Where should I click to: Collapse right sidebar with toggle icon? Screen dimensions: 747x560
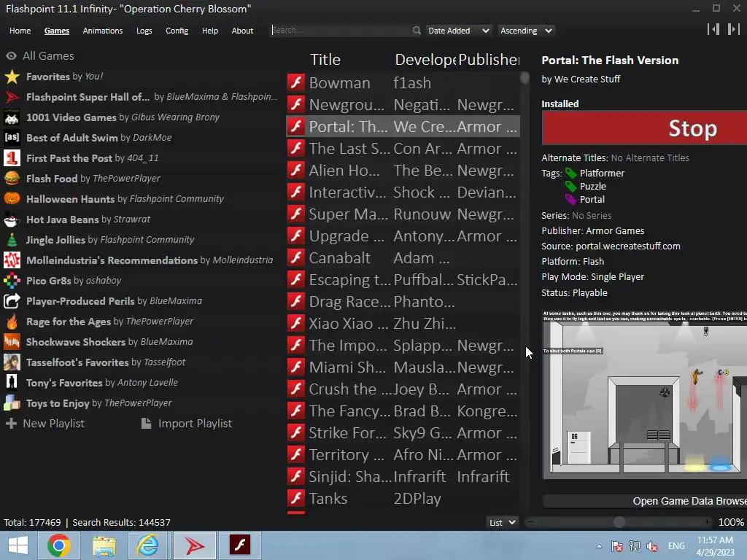tap(734, 29)
